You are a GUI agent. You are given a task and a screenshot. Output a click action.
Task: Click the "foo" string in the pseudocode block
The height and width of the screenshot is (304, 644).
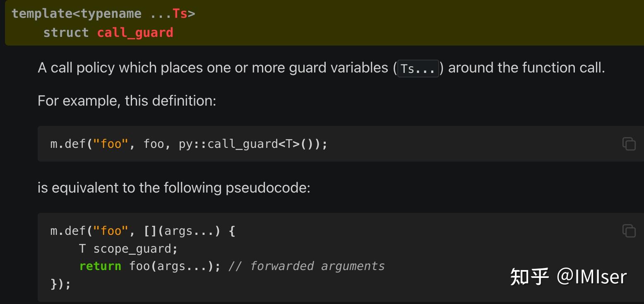pyautogui.click(x=111, y=231)
